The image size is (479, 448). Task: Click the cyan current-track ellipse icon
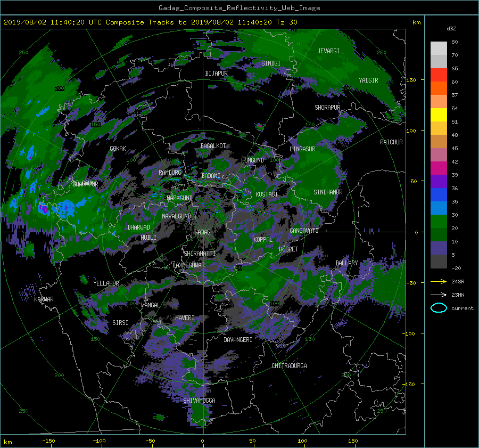[439, 308]
